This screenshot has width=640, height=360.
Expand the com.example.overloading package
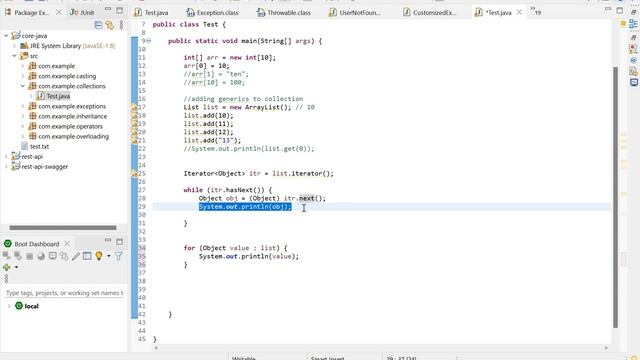(23, 136)
